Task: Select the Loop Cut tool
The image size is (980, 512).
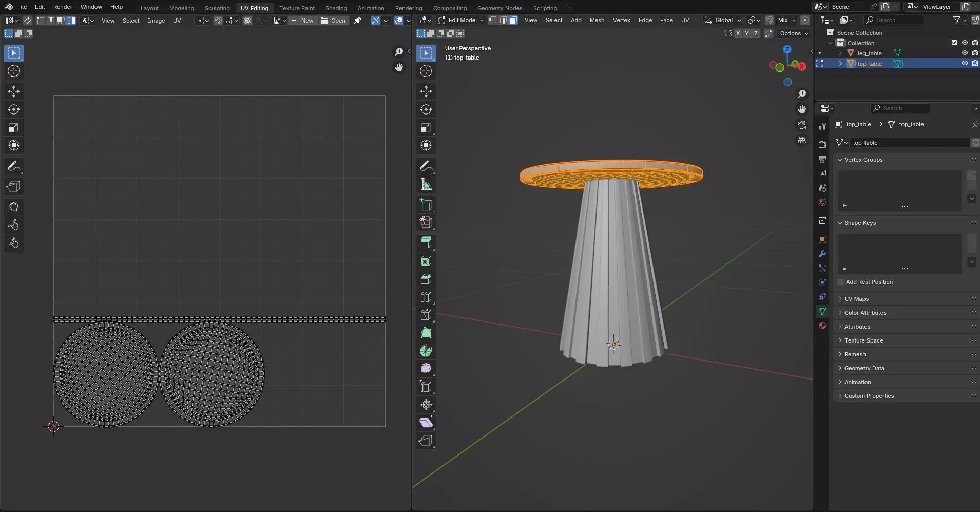Action: (426, 297)
